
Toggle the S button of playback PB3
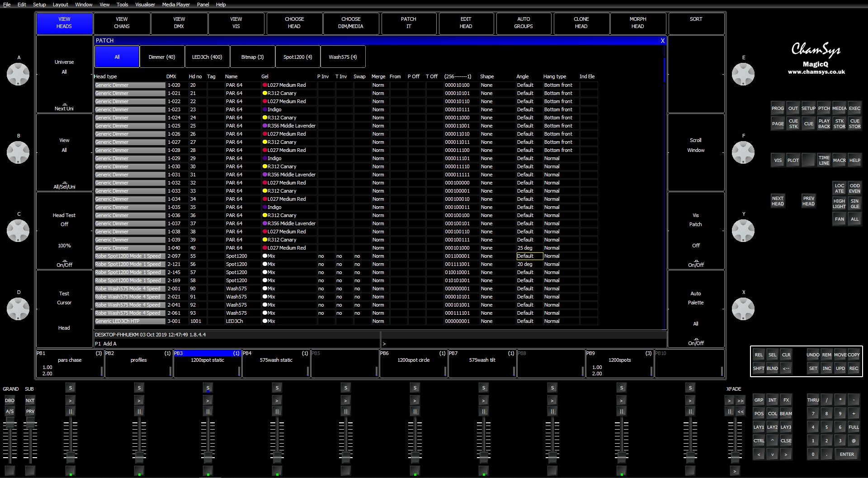208,388
